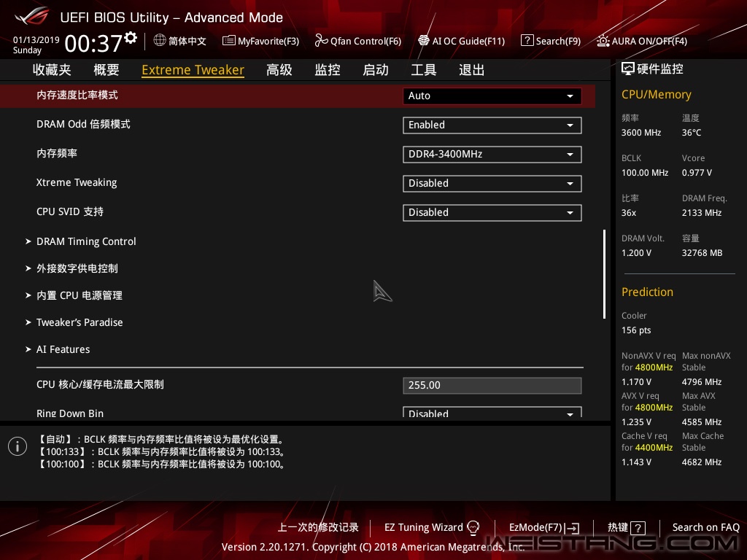Switch to 概要 tab
747x560 pixels.
point(107,70)
